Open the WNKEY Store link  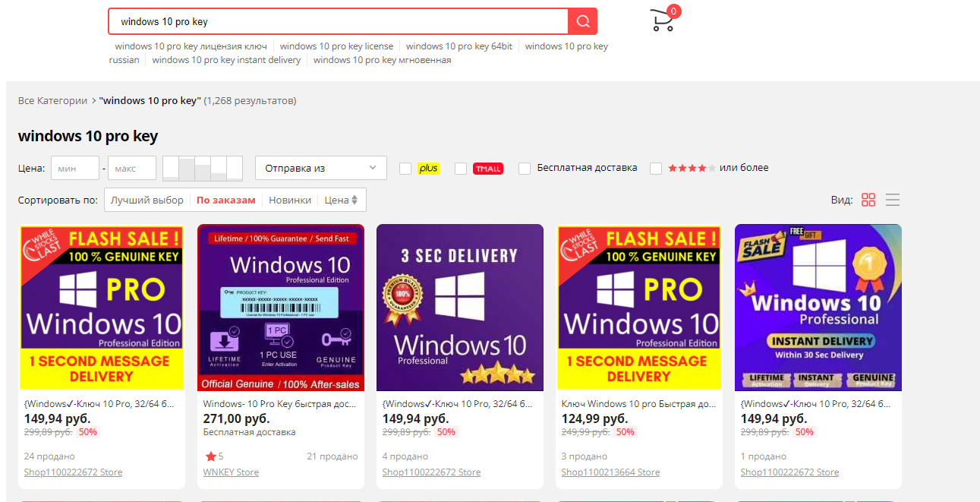(x=231, y=472)
